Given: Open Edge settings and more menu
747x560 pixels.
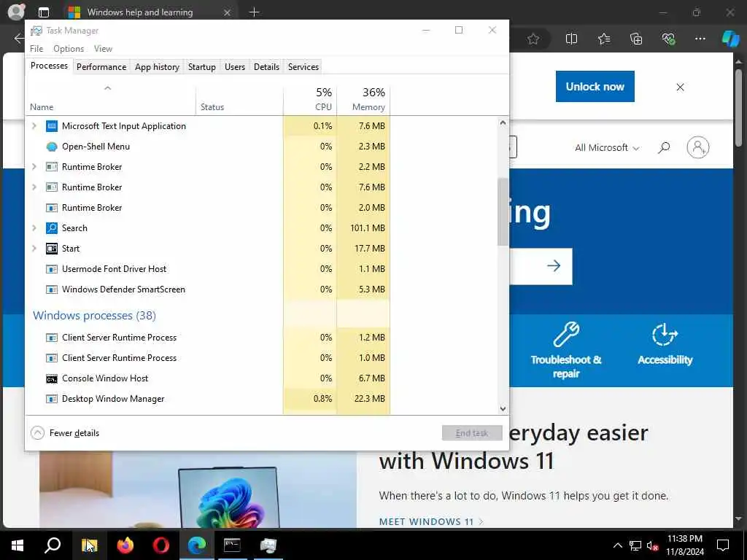Looking at the screenshot, I should point(700,39).
